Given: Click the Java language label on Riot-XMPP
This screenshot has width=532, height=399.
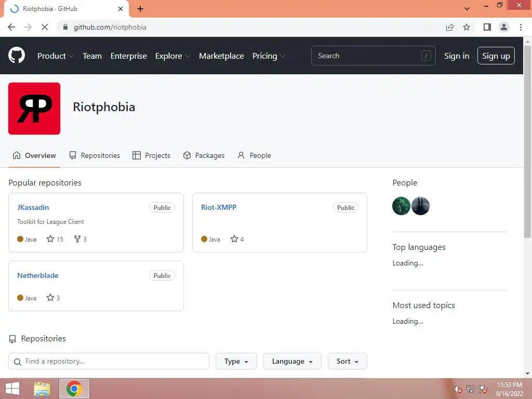Looking at the screenshot, I should tap(215, 239).
